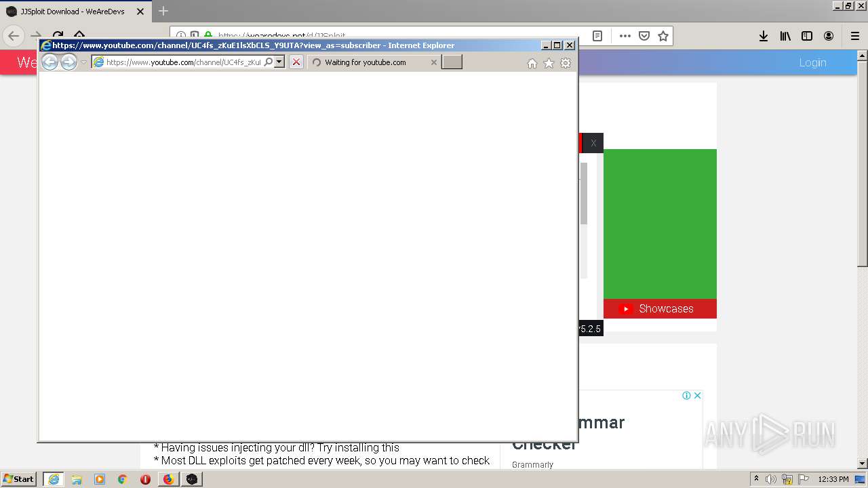Open Windows Start menu
The width and height of the screenshot is (868, 488).
(19, 479)
